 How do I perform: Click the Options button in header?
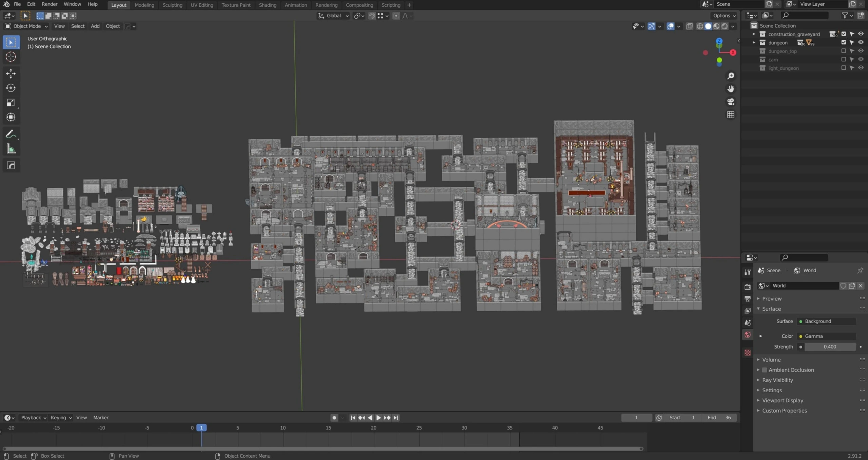click(x=724, y=16)
